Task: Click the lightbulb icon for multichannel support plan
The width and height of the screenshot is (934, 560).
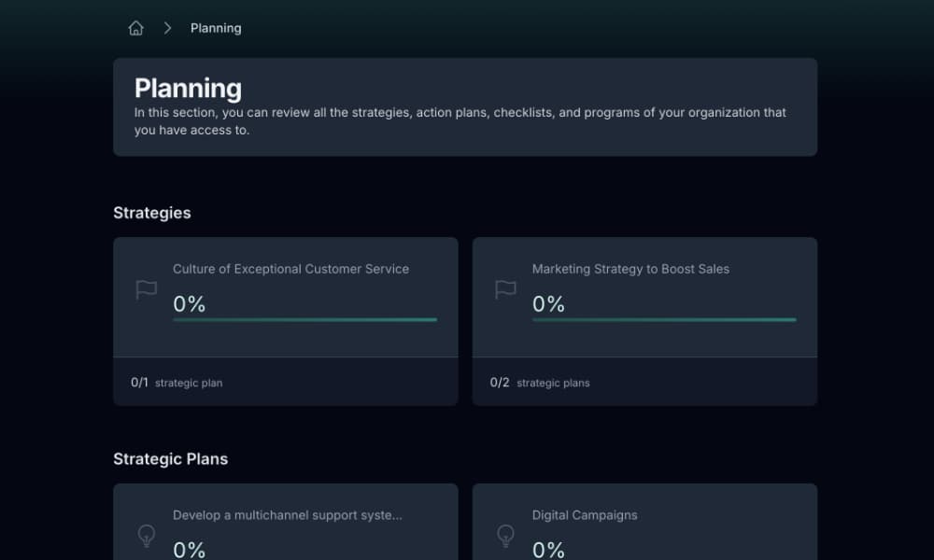Action: pos(146,536)
